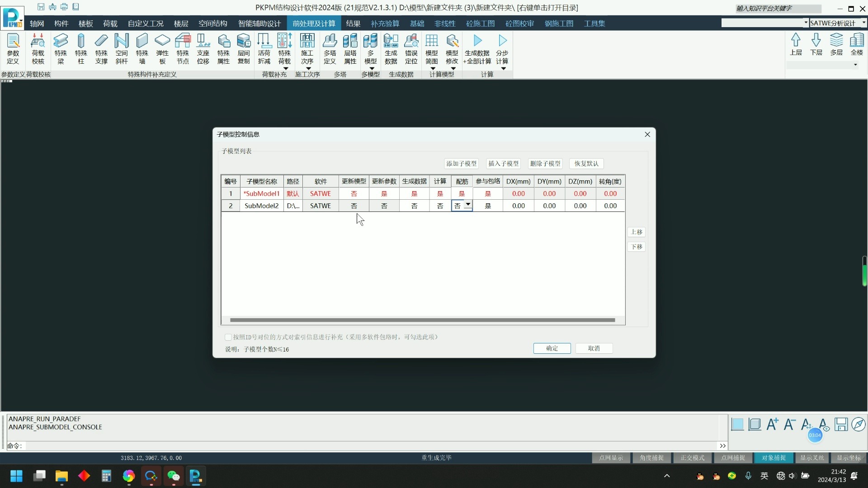
Task: Toggle 按照ID号对位 checkbox in dialog
Action: point(228,337)
